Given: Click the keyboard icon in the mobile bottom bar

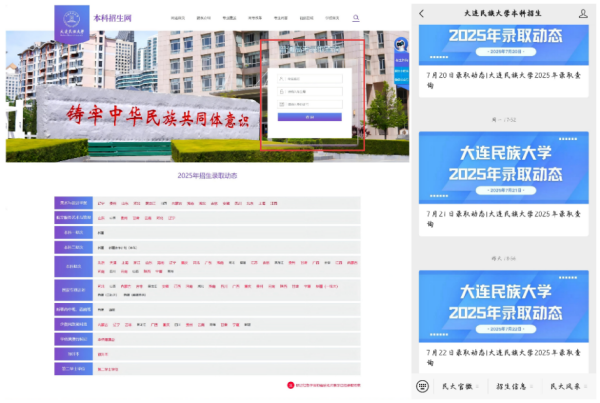Looking at the screenshot, I should (x=422, y=386).
